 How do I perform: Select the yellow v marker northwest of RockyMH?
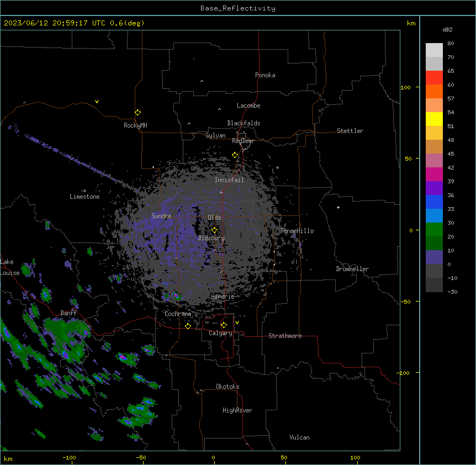97,102
